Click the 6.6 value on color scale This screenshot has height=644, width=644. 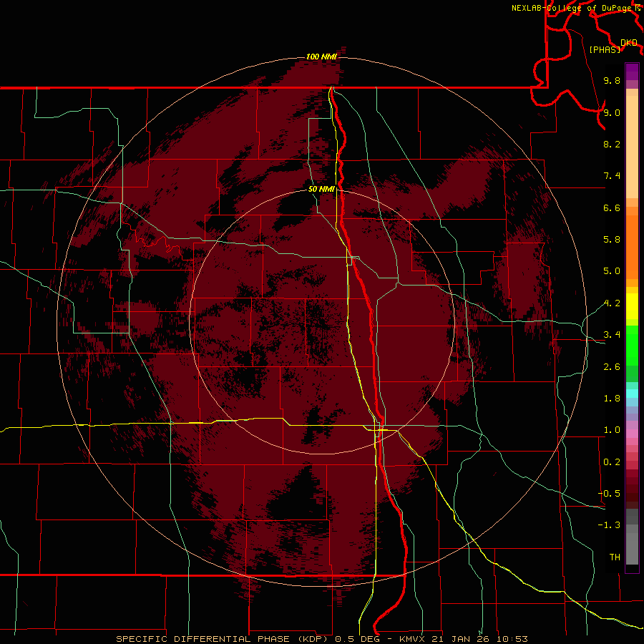612,208
